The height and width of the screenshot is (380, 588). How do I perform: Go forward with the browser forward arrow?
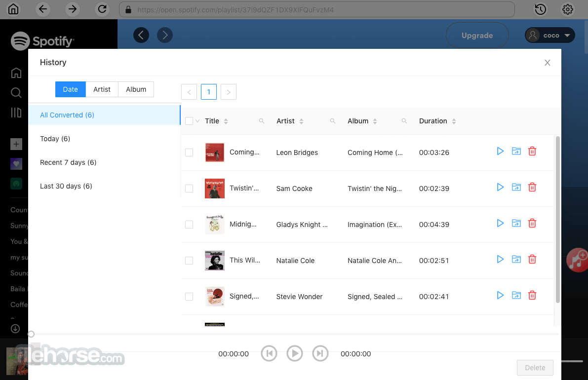point(73,9)
